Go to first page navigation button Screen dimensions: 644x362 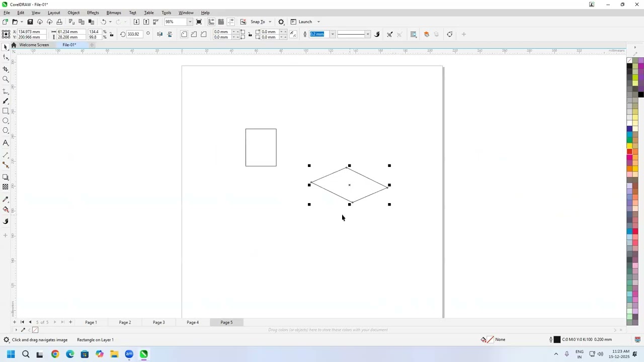click(22, 322)
